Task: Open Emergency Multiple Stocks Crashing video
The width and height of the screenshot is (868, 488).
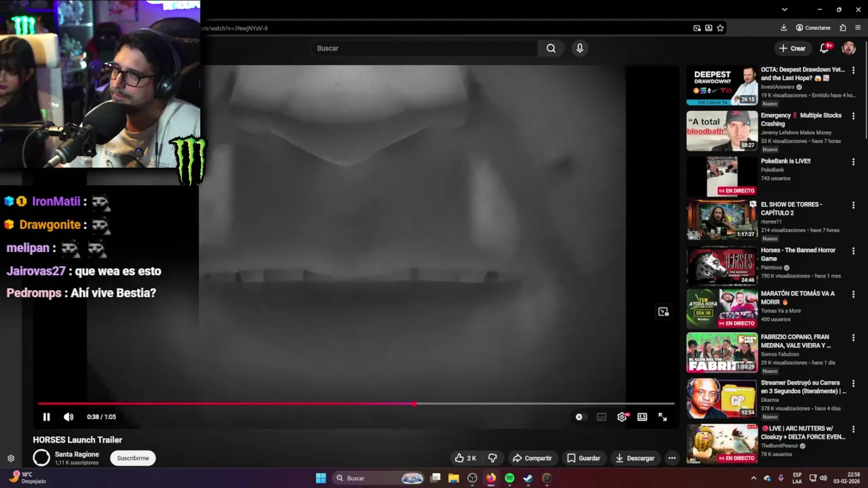Action: (x=722, y=131)
